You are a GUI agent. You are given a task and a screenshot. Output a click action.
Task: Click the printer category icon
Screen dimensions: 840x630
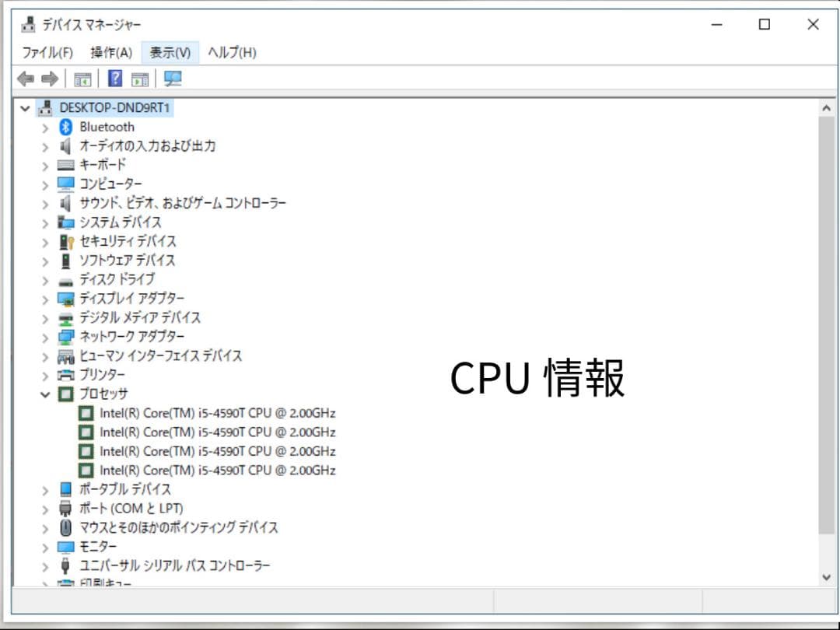coord(65,374)
